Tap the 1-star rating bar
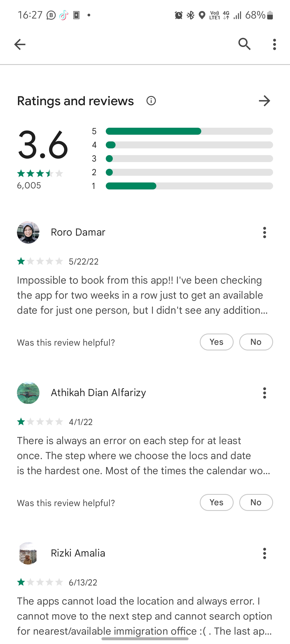The image size is (290, 644). 189,186
